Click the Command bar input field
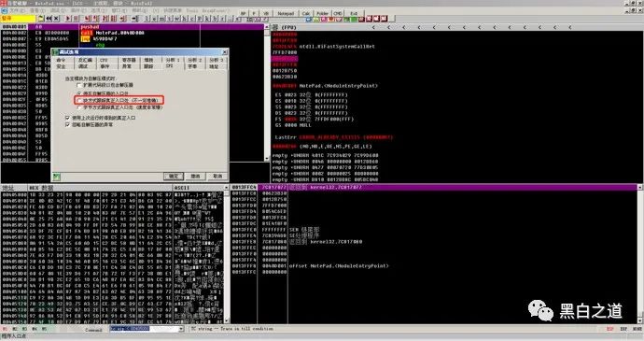Viewport: 644px width, 341px height. click(144, 329)
